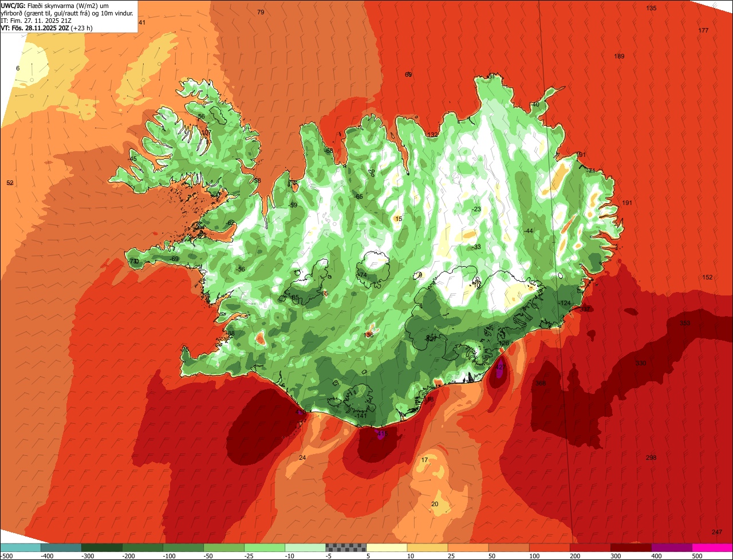Select the dark teal -400 legend swatch
733x560 pixels.
click(61, 547)
